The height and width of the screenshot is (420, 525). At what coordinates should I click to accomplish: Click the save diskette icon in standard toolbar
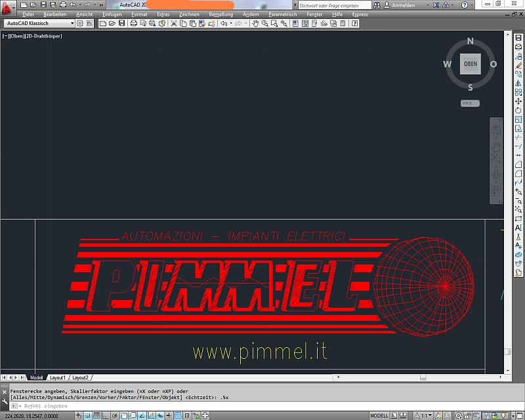pos(122,24)
